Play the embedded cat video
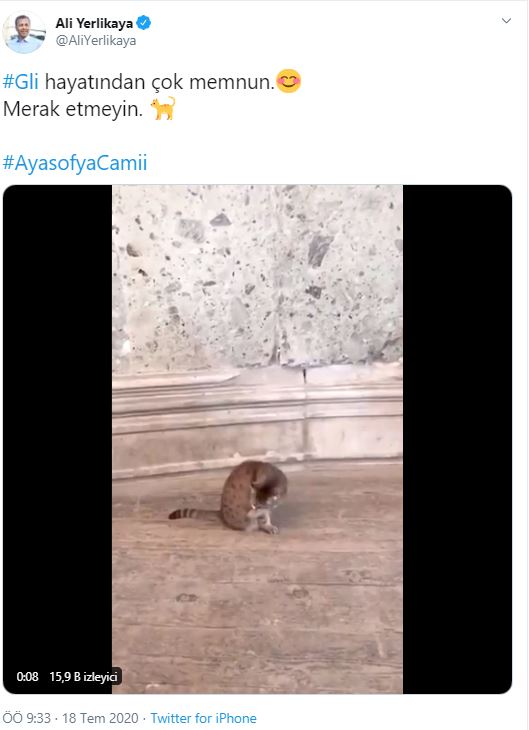The image size is (529, 730). pyautogui.click(x=258, y=439)
